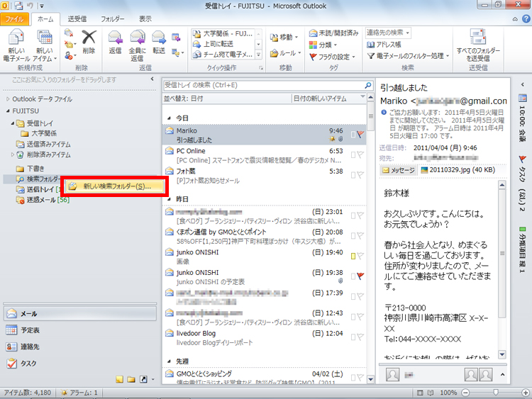This screenshot has height=399, width=532.
Task: Toggle flag on junko ONISHI 画像 message
Action: click(x=360, y=256)
